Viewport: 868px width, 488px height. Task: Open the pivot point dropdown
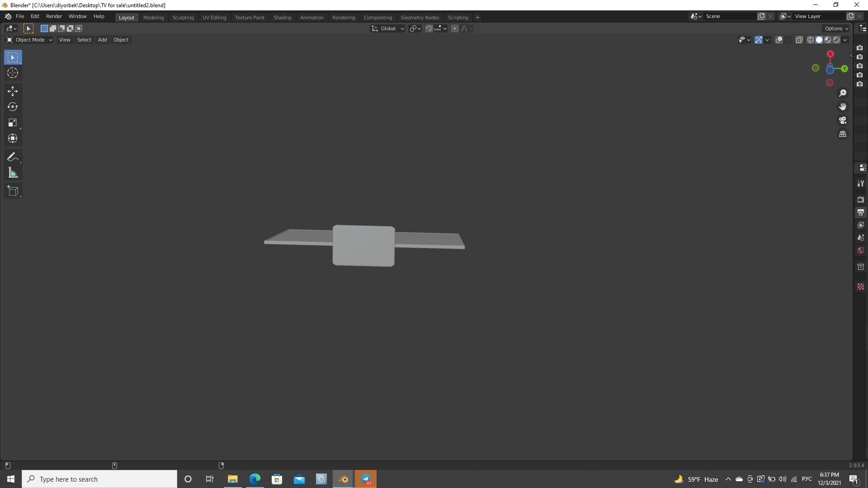click(x=415, y=28)
